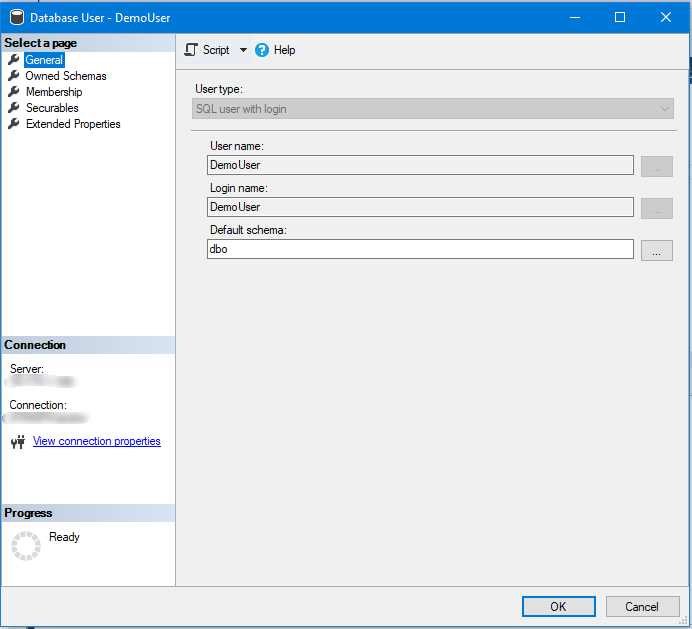Close the Database User dialog
Viewport: 692px width, 629px height.
[666, 18]
